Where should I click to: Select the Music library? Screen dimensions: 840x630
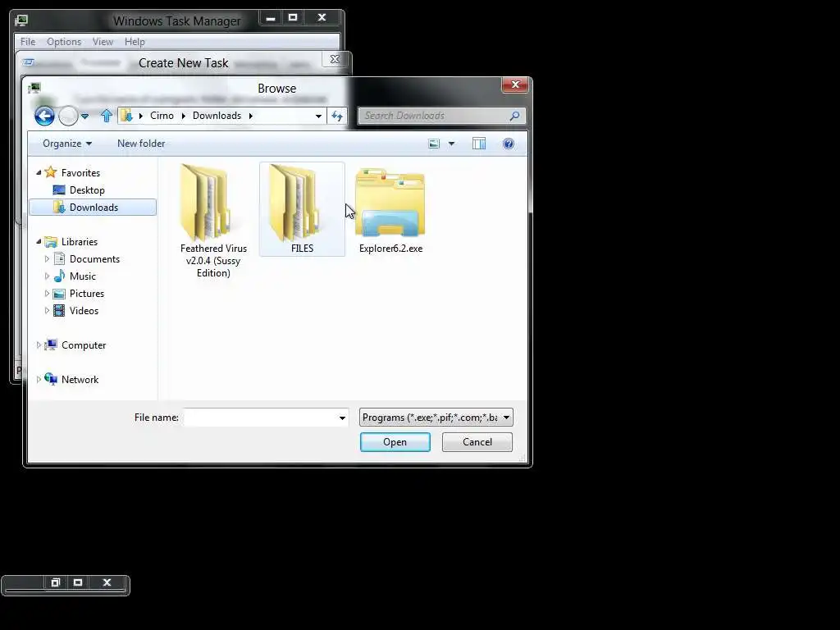coord(83,276)
